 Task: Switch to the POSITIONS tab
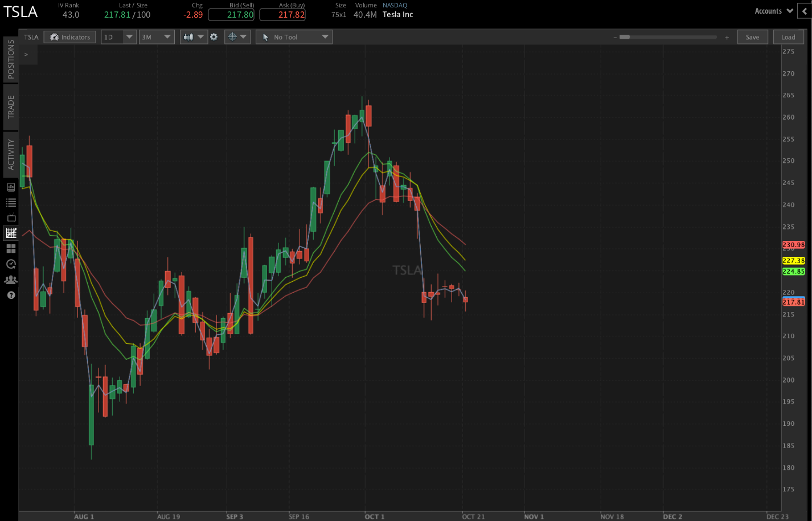pyautogui.click(x=10, y=59)
